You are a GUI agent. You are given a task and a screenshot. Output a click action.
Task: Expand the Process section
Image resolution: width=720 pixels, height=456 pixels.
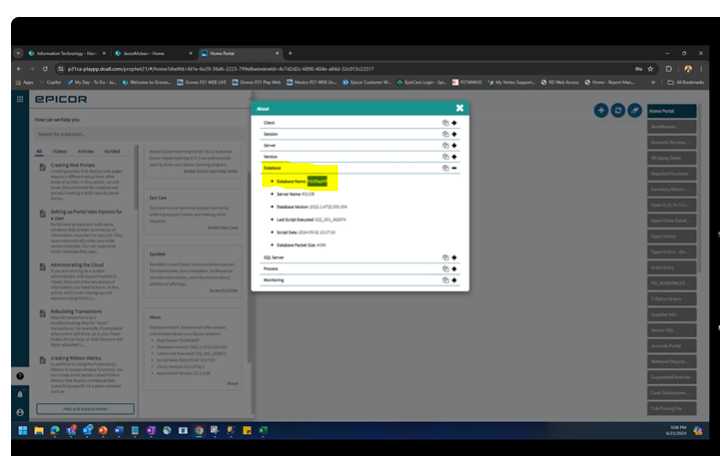(x=455, y=270)
